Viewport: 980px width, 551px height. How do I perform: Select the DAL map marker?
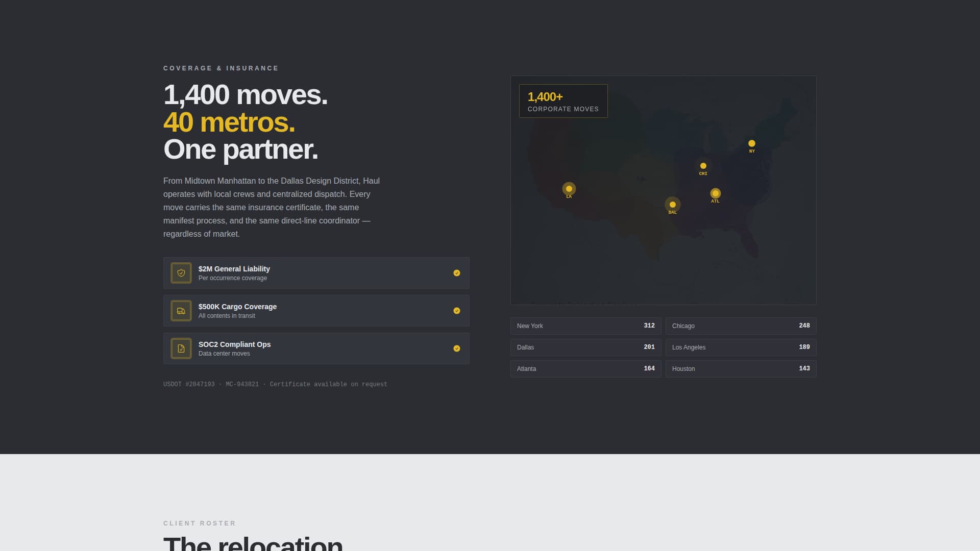(x=673, y=205)
